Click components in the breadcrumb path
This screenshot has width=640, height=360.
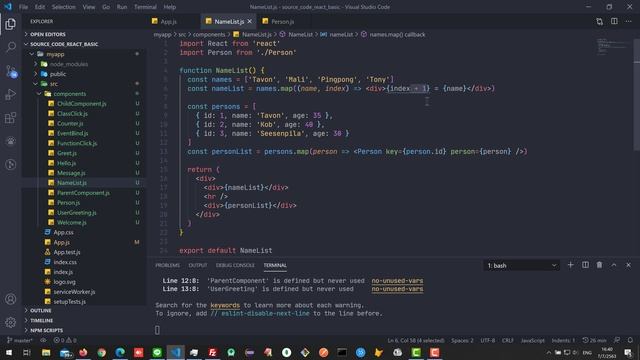[209, 35]
